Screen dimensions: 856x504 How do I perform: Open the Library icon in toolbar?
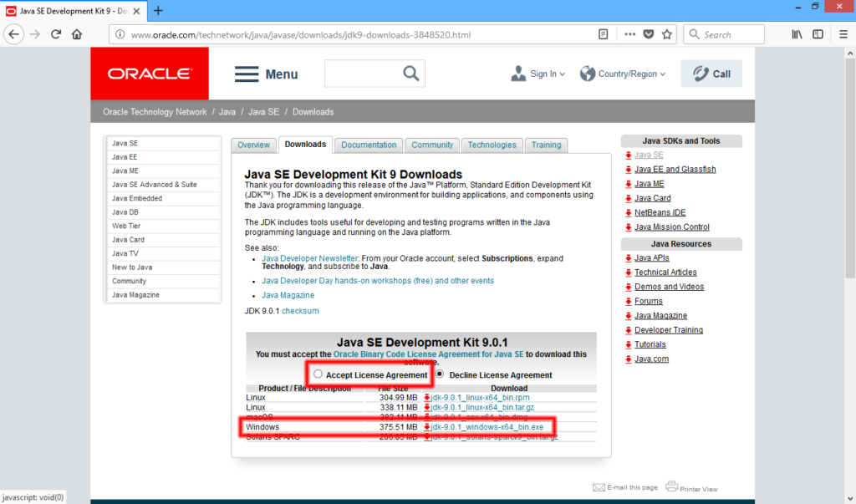coord(797,34)
